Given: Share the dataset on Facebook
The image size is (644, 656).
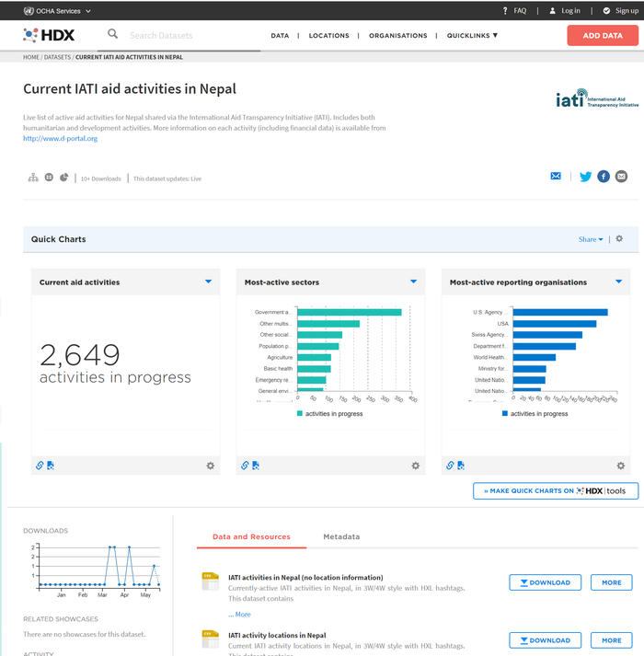Looking at the screenshot, I should (x=604, y=177).
